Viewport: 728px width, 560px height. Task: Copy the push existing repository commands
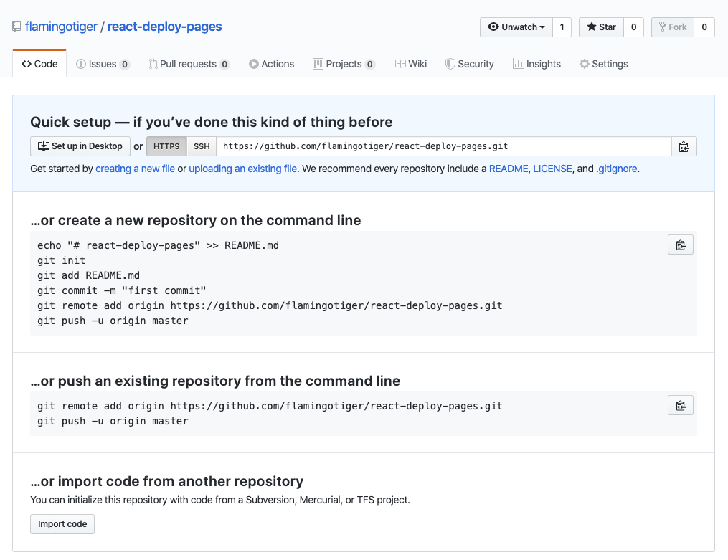point(680,405)
